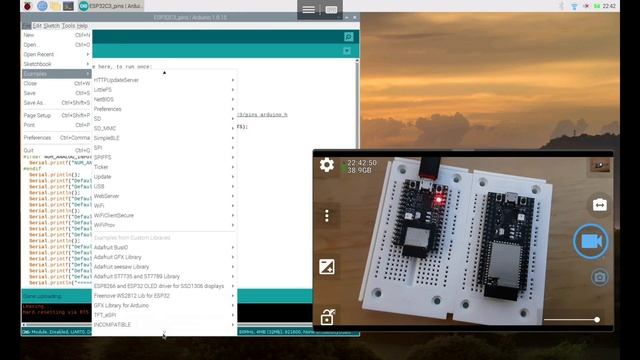Expand the Adafruit GFX Library examples

[164, 257]
